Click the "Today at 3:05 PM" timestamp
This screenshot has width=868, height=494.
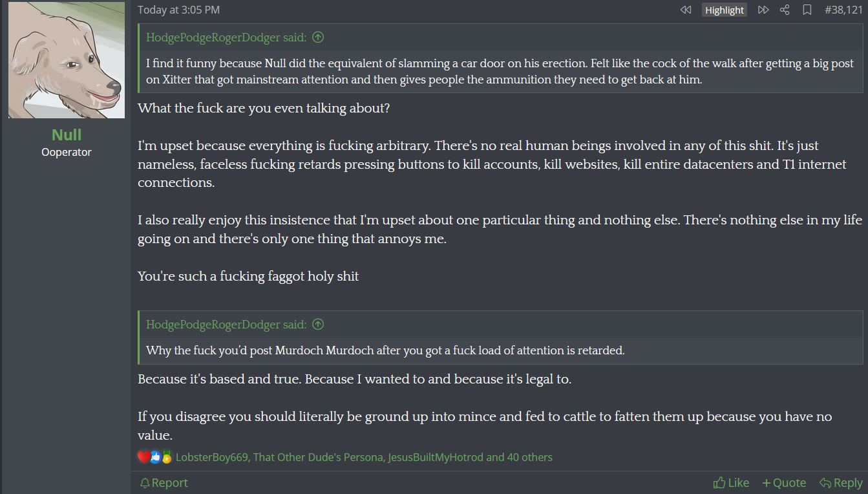[178, 10]
